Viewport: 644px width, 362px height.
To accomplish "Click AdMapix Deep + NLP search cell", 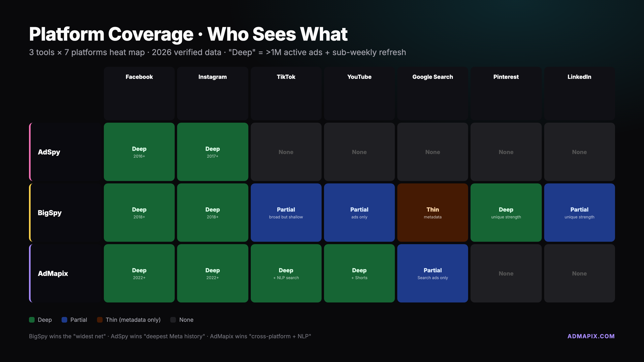I will 286,273.
